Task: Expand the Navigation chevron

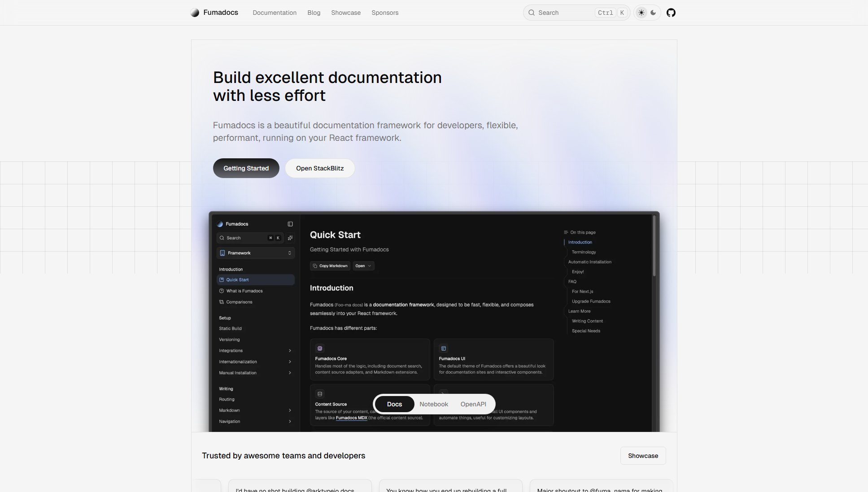Action: (x=290, y=422)
